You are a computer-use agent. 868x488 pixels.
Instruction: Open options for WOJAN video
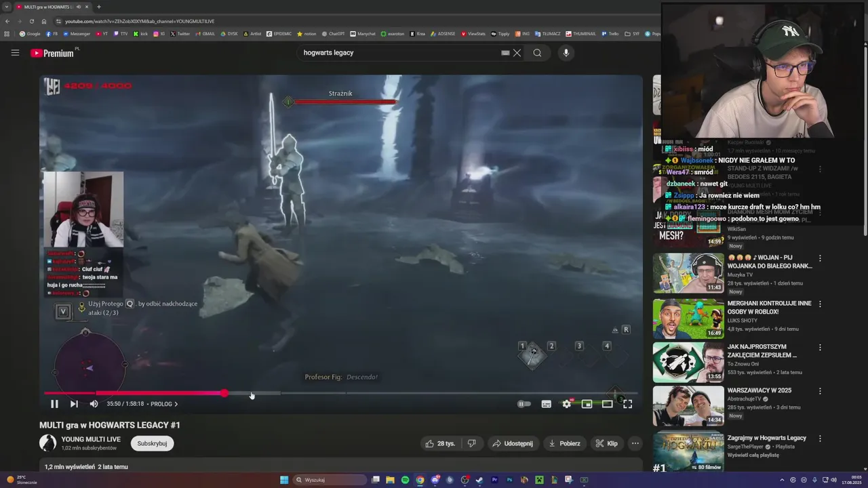[820, 258]
